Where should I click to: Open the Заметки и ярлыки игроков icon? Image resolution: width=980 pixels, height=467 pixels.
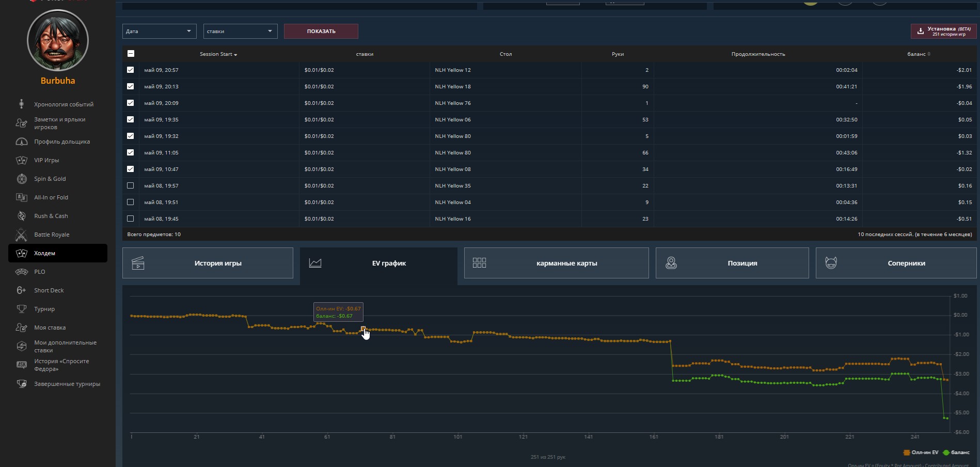(21, 123)
